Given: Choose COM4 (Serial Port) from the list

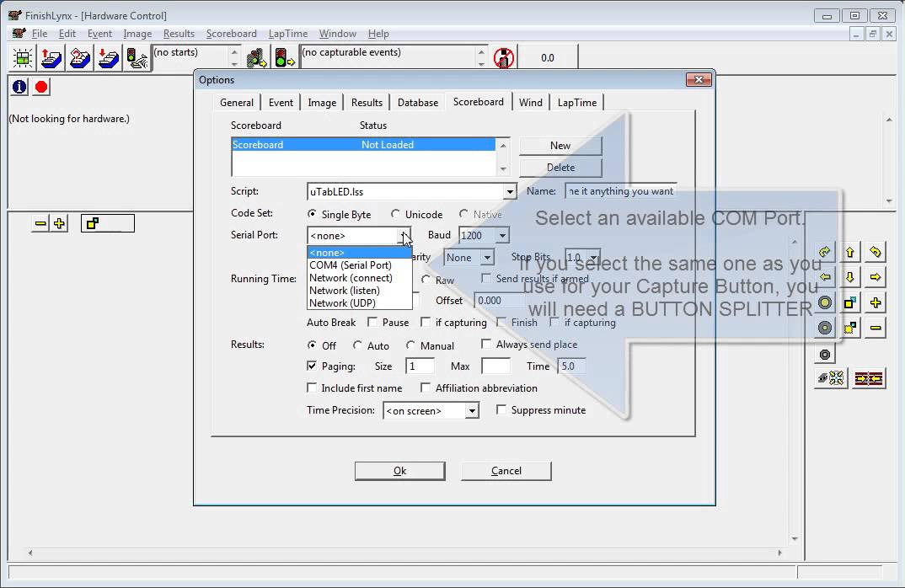Looking at the screenshot, I should [x=359, y=265].
